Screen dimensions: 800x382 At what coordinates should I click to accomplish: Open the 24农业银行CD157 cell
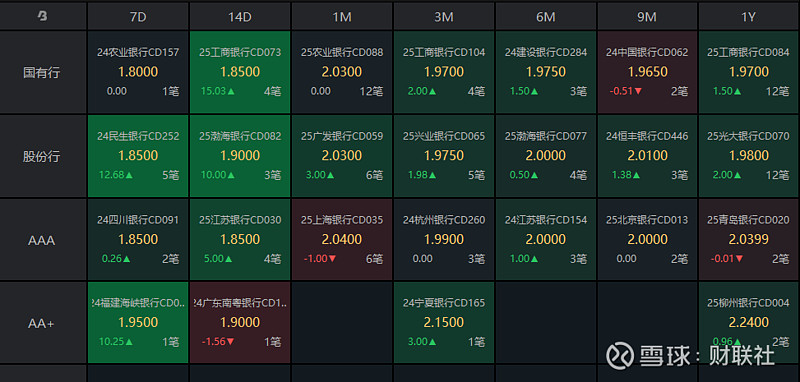pyautogui.click(x=138, y=72)
